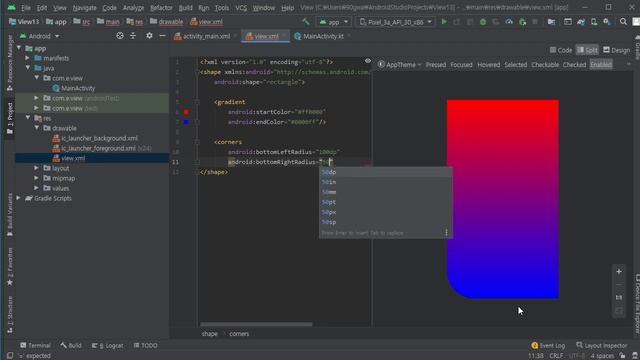The height and width of the screenshot is (360, 640).
Task: Click the drawable breadcrumb in navigation bar
Action: coord(167,22)
